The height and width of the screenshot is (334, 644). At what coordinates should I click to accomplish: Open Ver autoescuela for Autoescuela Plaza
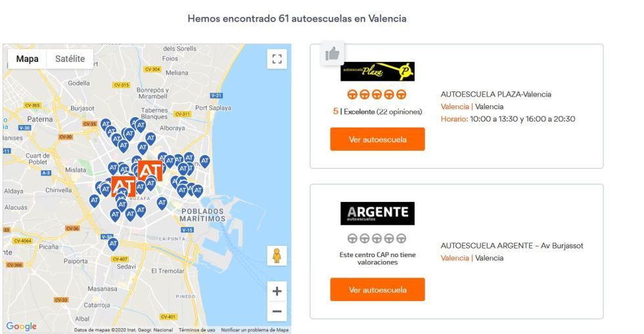click(x=377, y=139)
